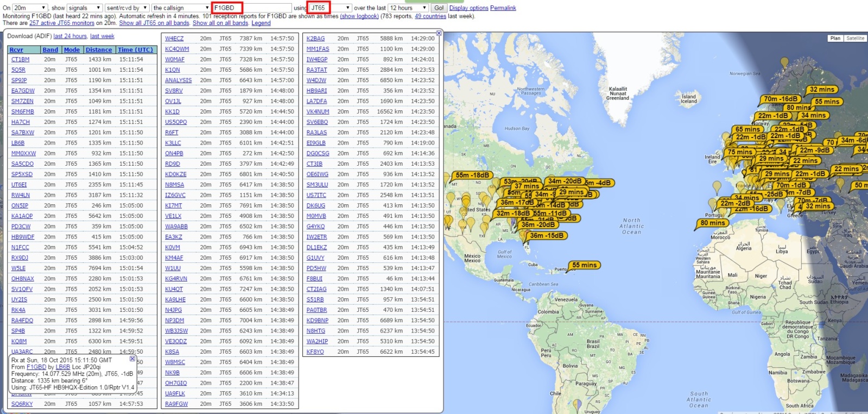The image size is (868, 414).
Task: Open the Legend link
Action: [x=261, y=23]
